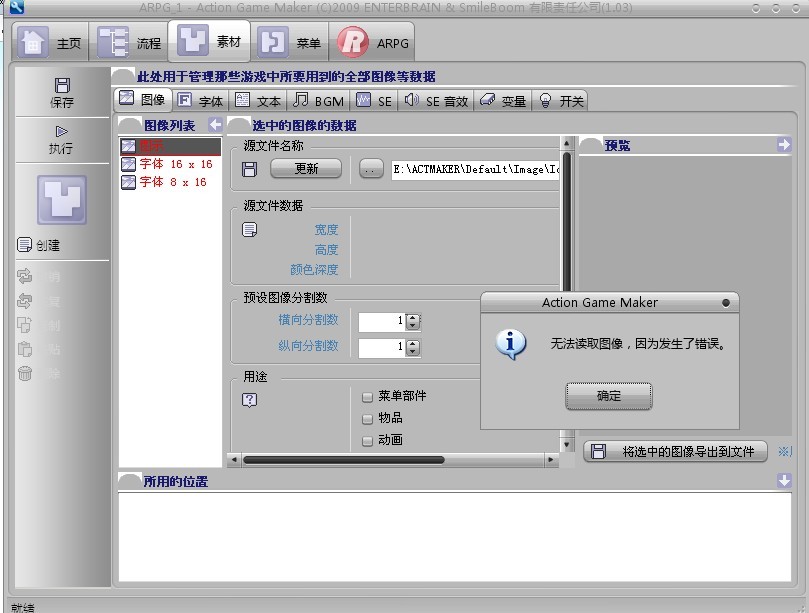This screenshot has height=613, width=809.
Task: Click the flowchart icon in top tab bar
Action: pos(113,42)
